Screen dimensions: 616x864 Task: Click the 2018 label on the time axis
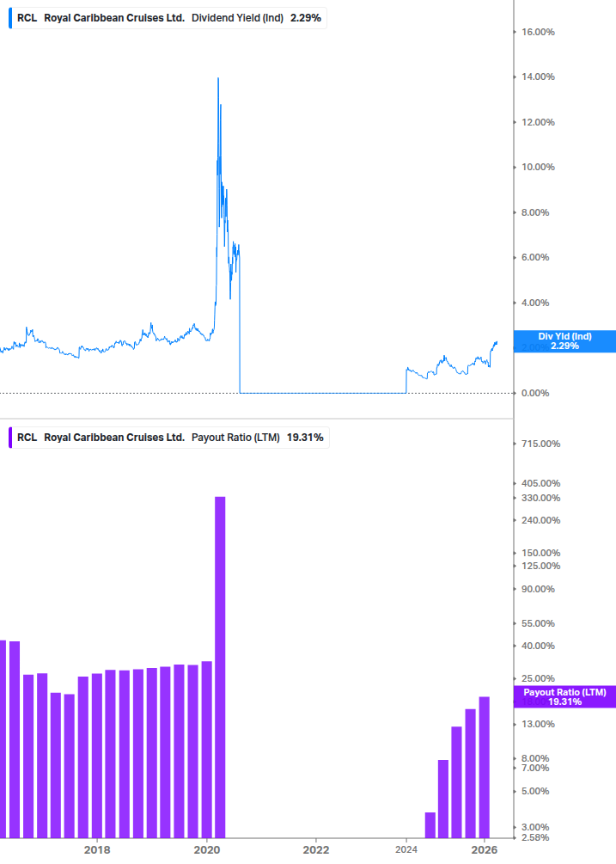(97, 850)
